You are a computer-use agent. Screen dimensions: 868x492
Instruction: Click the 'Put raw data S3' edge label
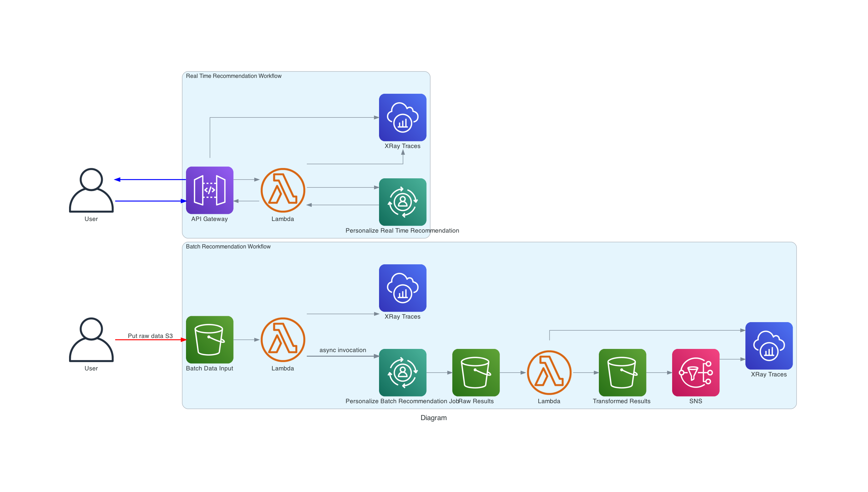pos(150,336)
